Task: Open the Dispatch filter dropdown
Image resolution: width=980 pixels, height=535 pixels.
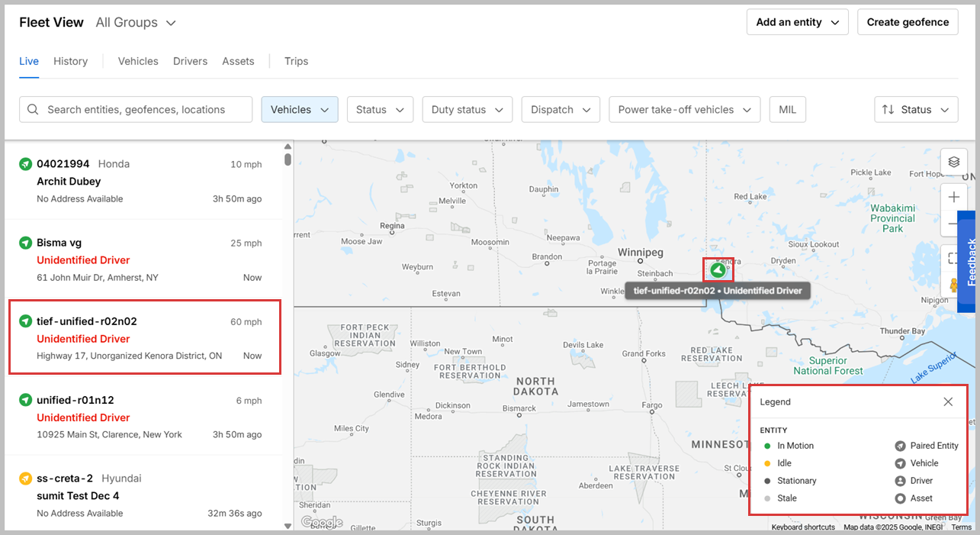Action: point(561,109)
